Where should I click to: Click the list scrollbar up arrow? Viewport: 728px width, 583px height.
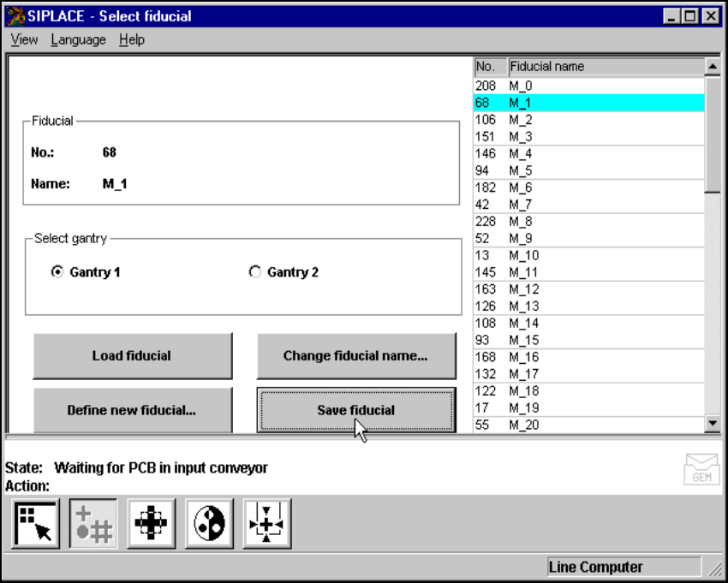713,67
